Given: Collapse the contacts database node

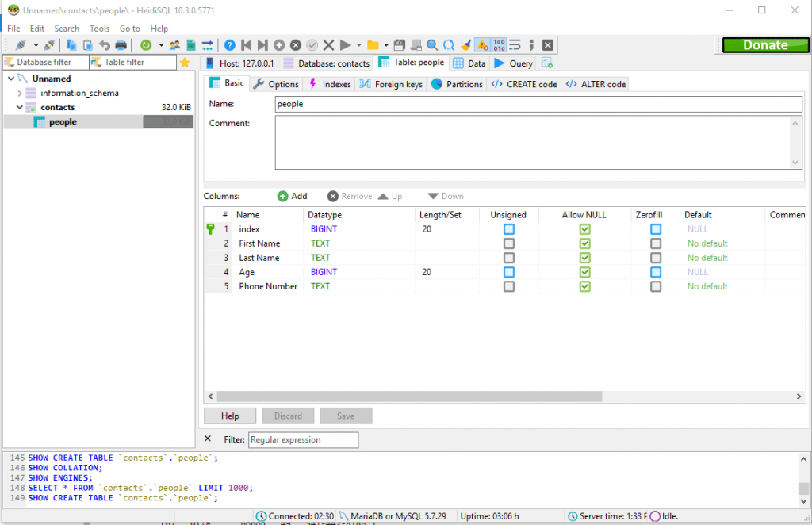Looking at the screenshot, I should pos(20,107).
